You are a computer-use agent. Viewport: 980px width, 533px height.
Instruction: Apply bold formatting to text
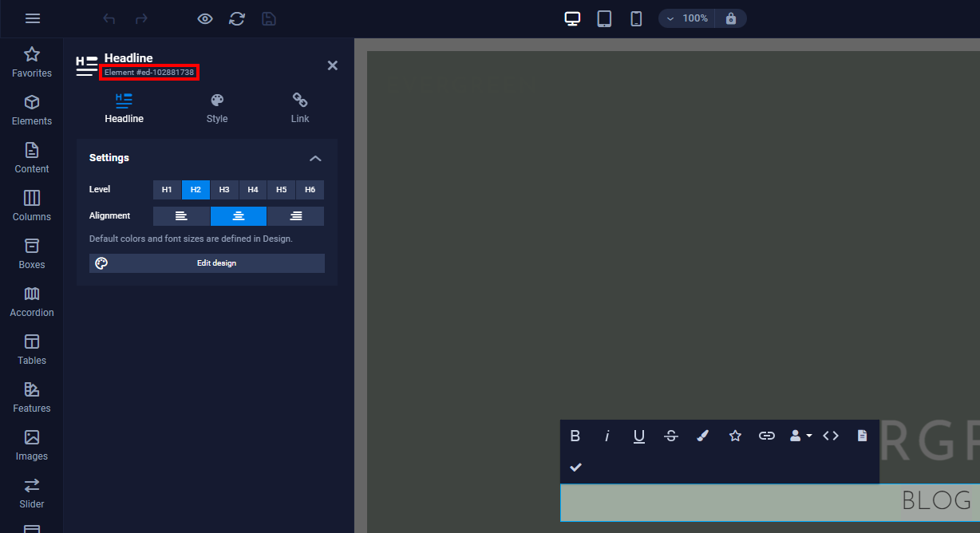(575, 436)
